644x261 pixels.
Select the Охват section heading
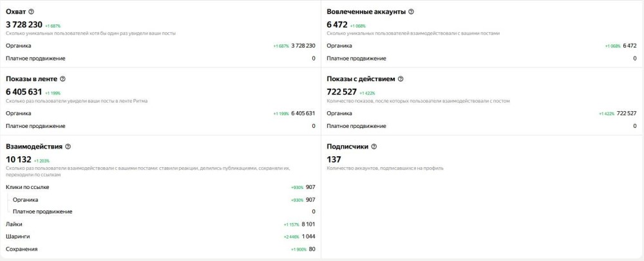tap(16, 12)
